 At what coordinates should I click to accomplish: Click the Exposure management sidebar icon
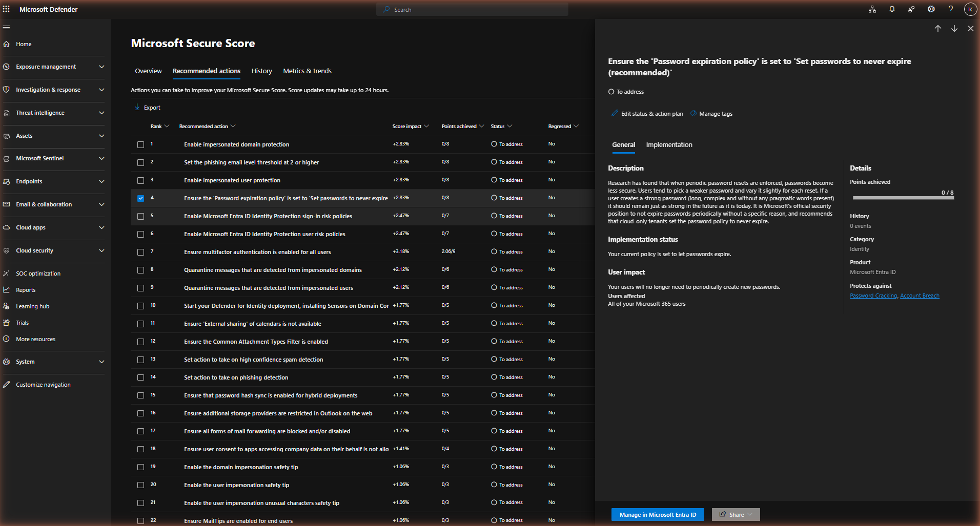(x=6, y=67)
